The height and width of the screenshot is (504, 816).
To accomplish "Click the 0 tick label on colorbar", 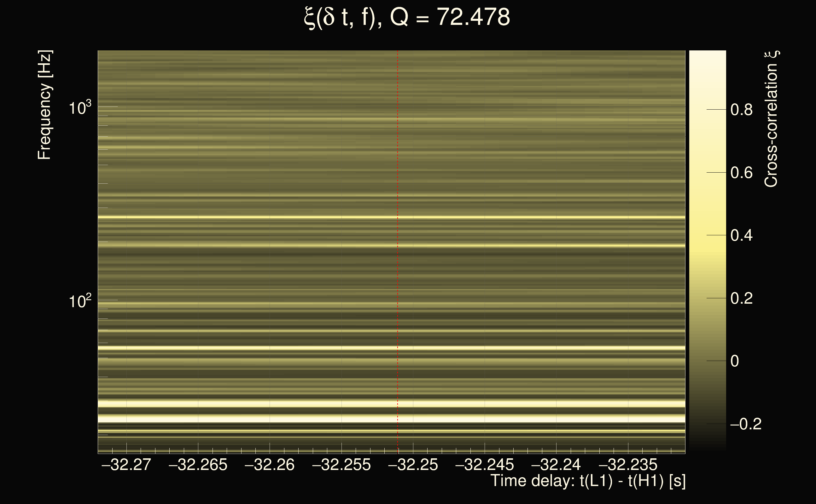I will tap(735, 361).
